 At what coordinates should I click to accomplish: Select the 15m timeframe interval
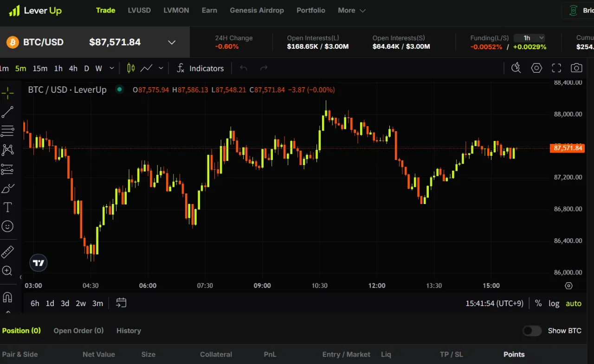click(x=40, y=68)
